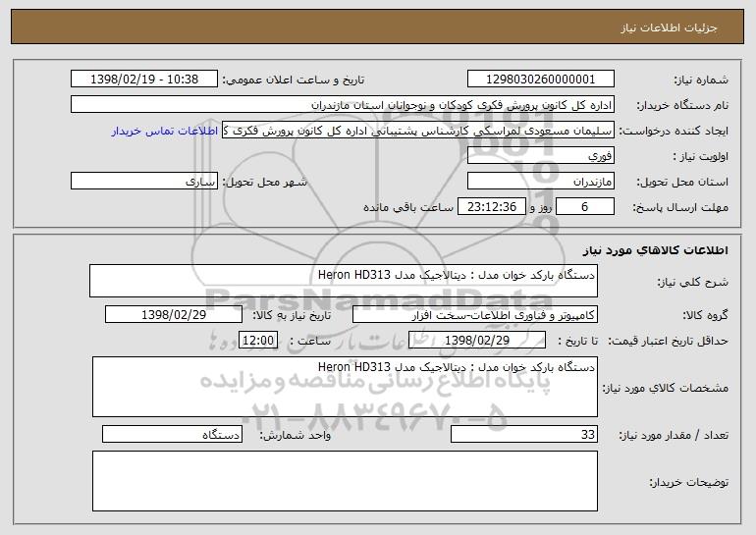The image size is (756, 535).
Task: Click the unit field showing دستگاه
Action: click(172, 434)
